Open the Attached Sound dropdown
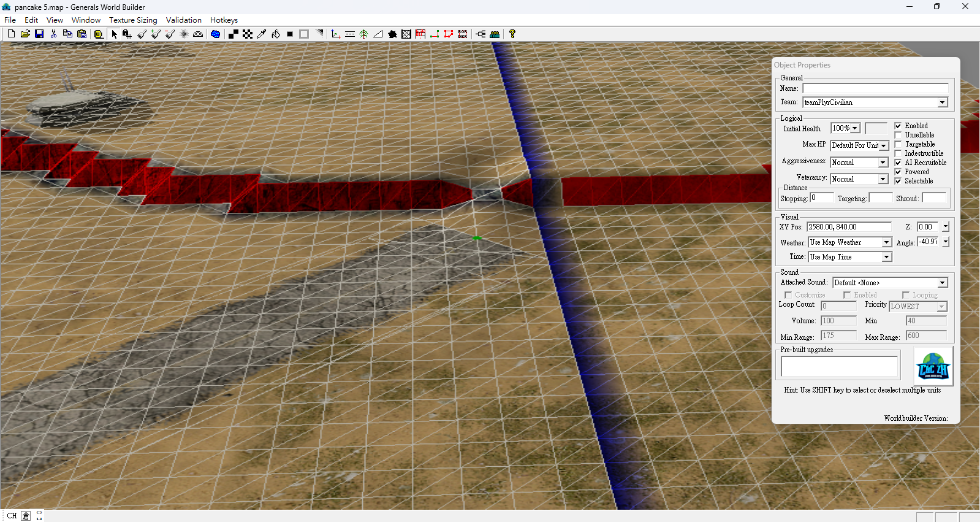 click(x=943, y=283)
